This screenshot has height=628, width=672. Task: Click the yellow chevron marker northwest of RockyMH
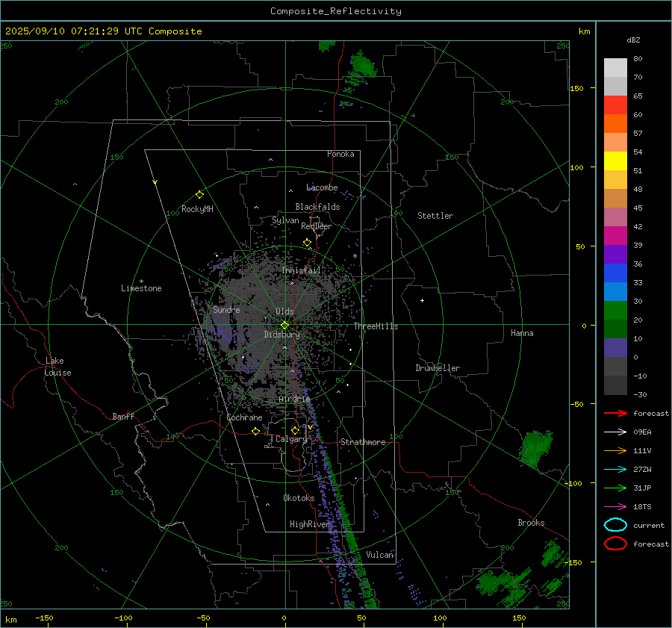coord(155,182)
